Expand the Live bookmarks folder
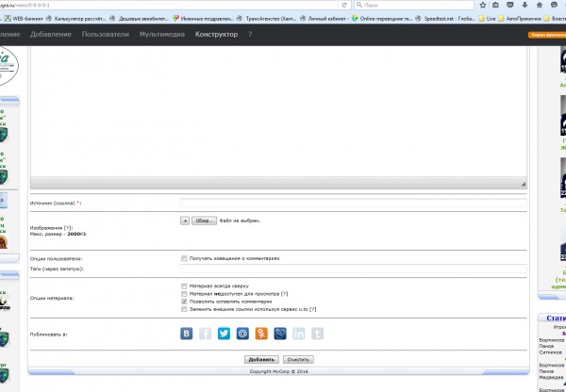The height and width of the screenshot is (392, 566). point(487,19)
